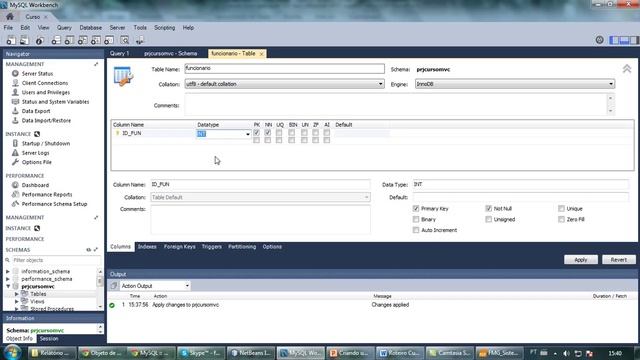This screenshot has height=360, width=640.
Task: Open Performance Schema Setup link
Action: pos(54,204)
